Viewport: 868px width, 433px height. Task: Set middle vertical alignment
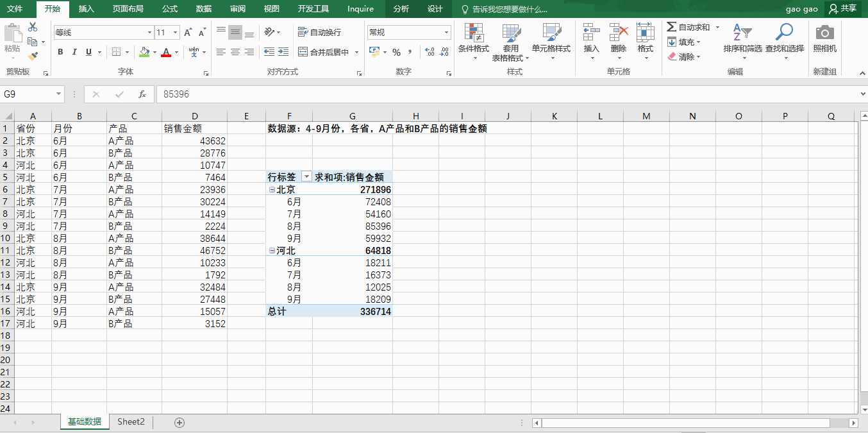coord(235,32)
